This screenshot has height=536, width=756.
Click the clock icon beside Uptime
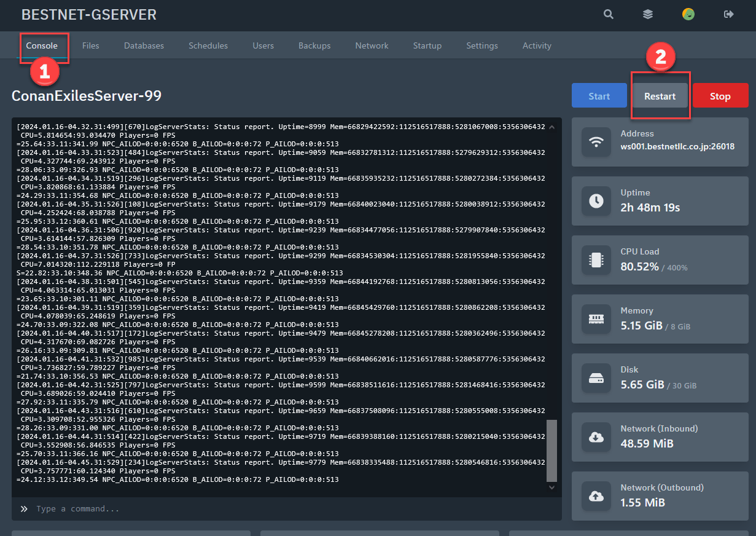(x=596, y=200)
